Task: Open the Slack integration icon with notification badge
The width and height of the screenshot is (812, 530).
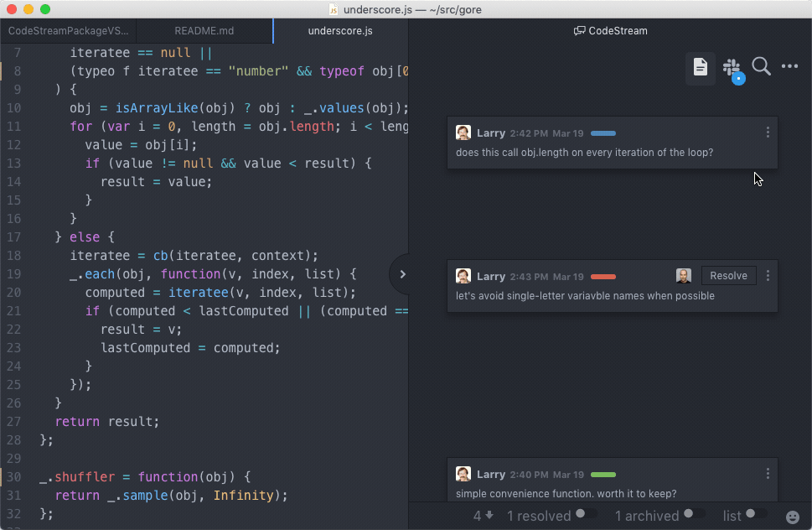Action: click(732, 66)
